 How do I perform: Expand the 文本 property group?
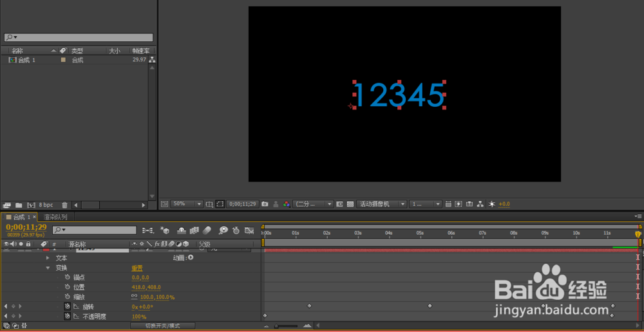pos(48,258)
